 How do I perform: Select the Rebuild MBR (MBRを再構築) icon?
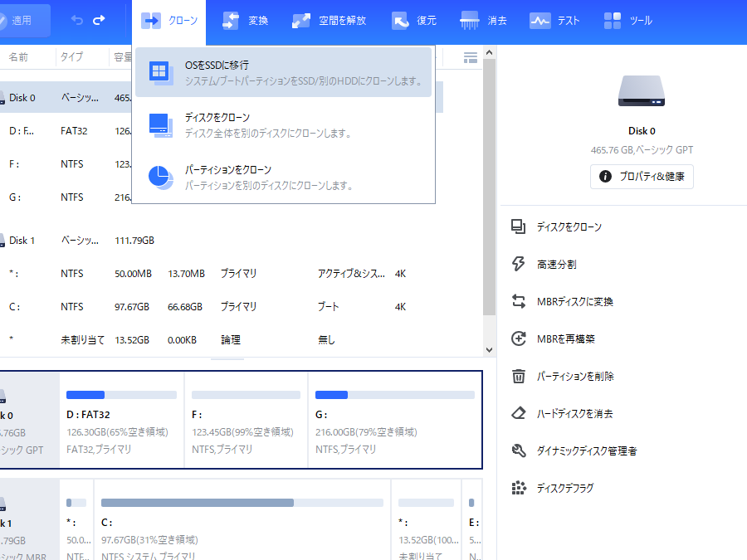pyautogui.click(x=519, y=338)
